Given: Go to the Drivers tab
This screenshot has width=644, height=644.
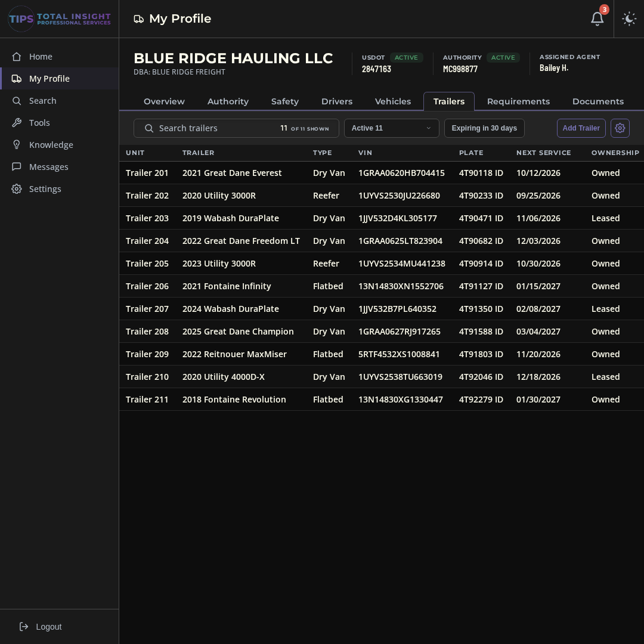Looking at the screenshot, I should [337, 101].
